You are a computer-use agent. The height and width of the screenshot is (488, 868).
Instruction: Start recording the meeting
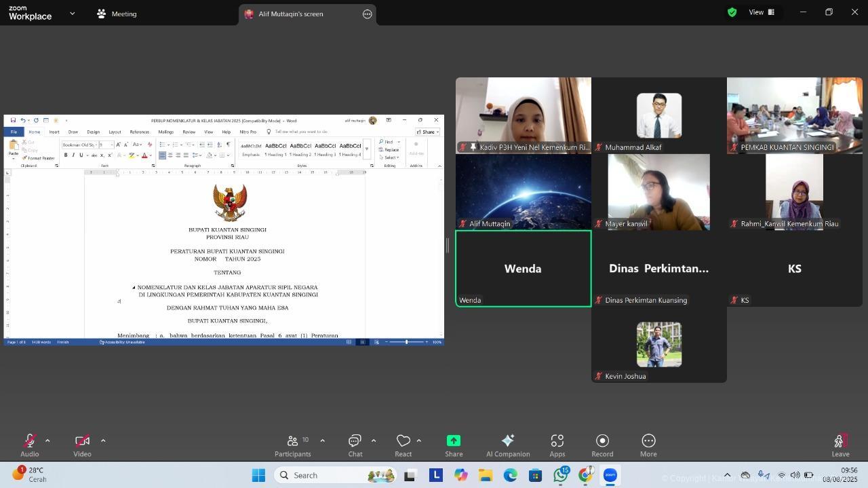602,445
